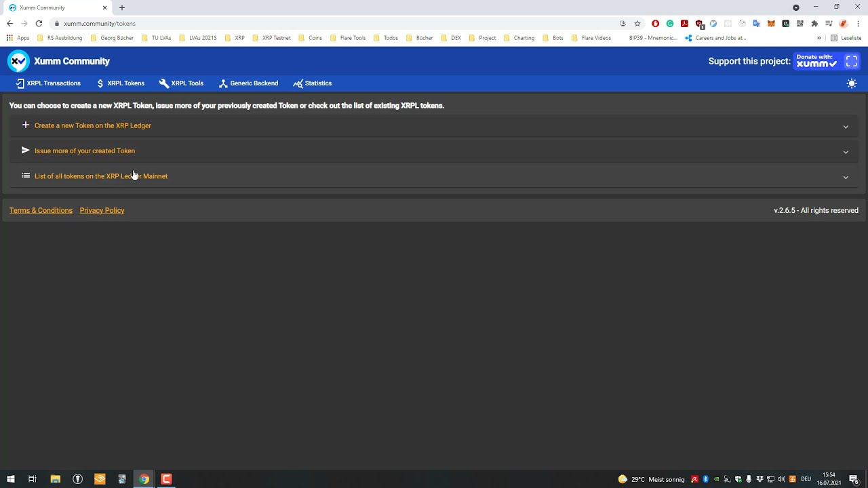The width and height of the screenshot is (868, 488).
Task: Open the Apps bookmarks shortcut
Action: (x=18, y=38)
